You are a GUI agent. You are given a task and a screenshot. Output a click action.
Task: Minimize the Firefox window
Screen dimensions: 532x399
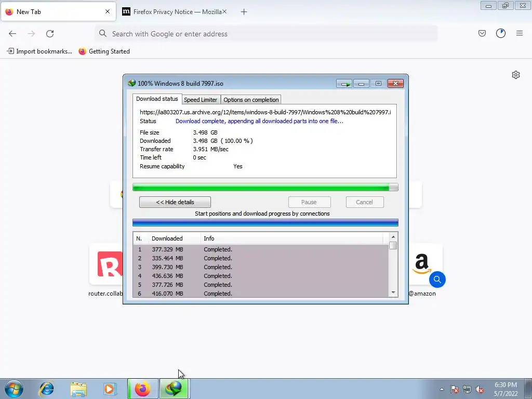click(x=488, y=6)
